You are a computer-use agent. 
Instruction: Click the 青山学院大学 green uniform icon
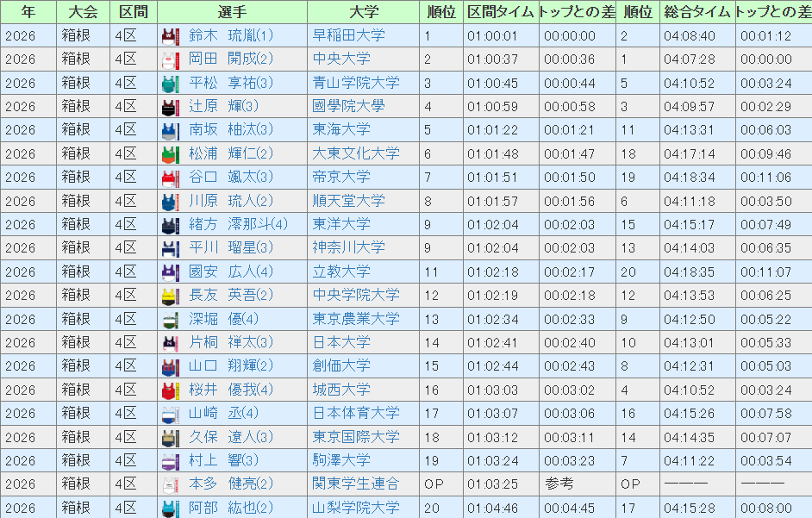170,84
